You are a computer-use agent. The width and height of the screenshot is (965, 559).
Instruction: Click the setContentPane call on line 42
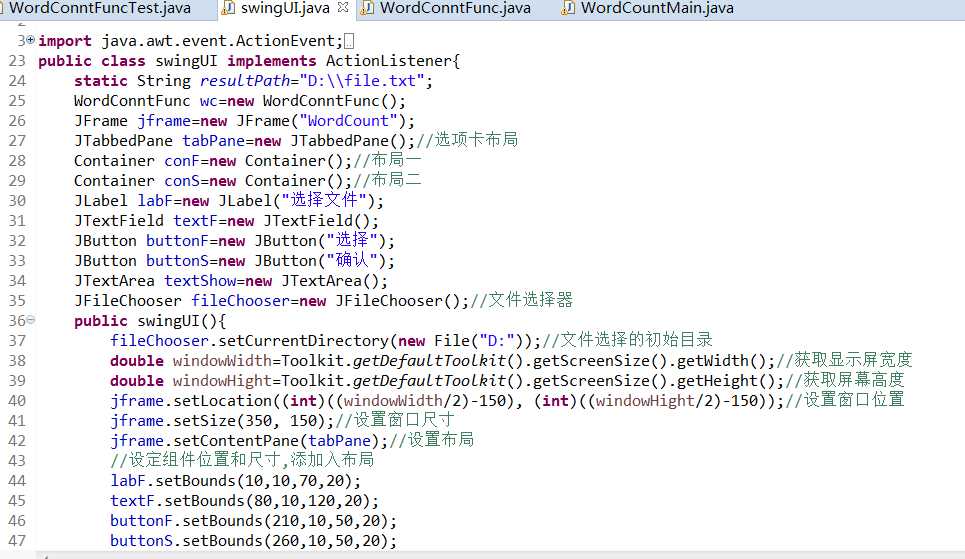[x=236, y=441]
